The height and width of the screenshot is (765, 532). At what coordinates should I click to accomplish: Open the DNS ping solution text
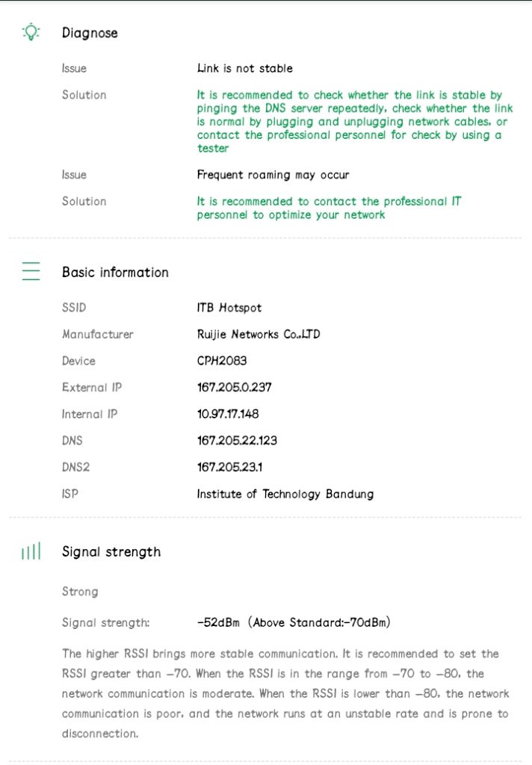[x=355, y=122]
